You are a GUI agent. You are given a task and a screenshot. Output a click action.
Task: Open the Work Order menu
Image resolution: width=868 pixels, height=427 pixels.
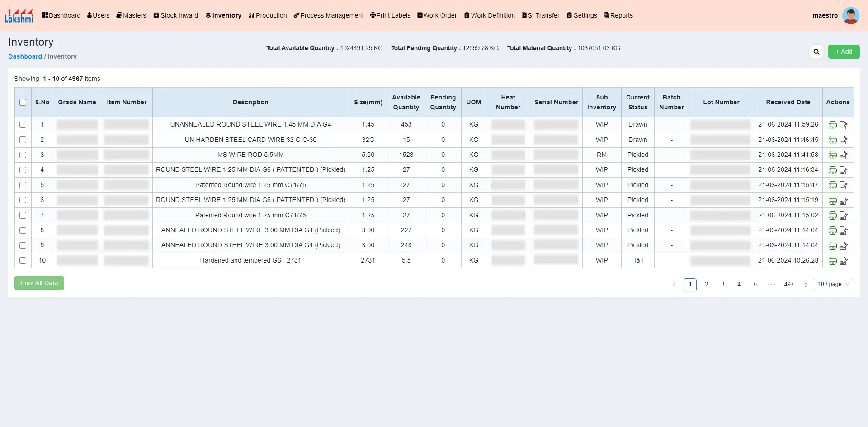(x=437, y=15)
